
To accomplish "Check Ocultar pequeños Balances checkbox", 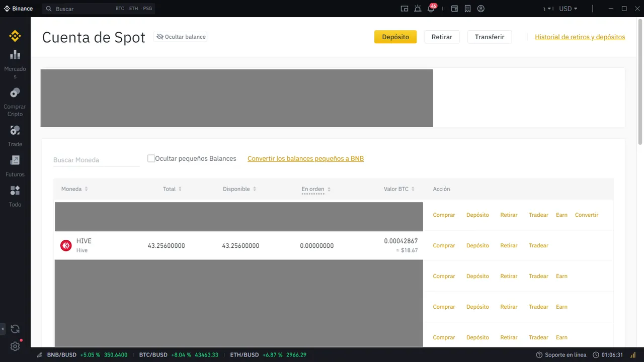I will [x=151, y=158].
